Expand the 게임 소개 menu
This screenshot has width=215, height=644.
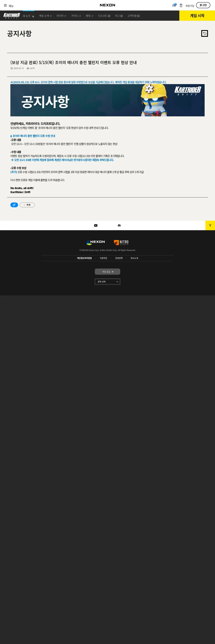click(45, 16)
